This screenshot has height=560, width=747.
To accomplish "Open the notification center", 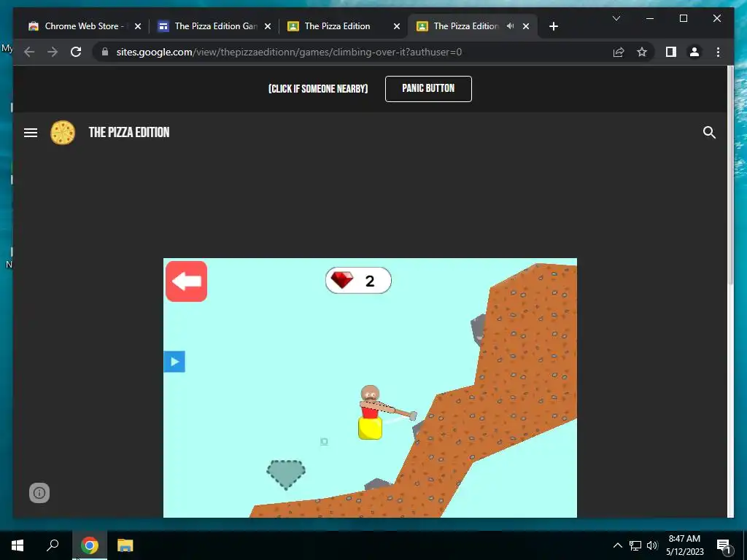I will tap(724, 545).
